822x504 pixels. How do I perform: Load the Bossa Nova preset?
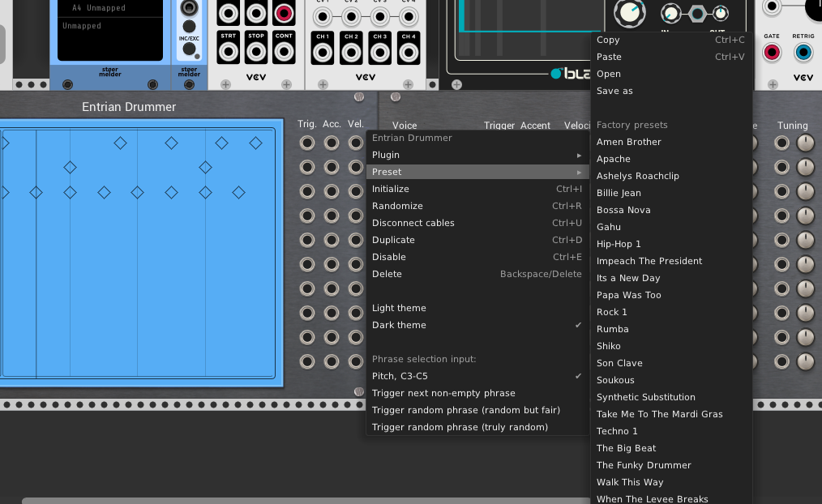pyautogui.click(x=671, y=210)
